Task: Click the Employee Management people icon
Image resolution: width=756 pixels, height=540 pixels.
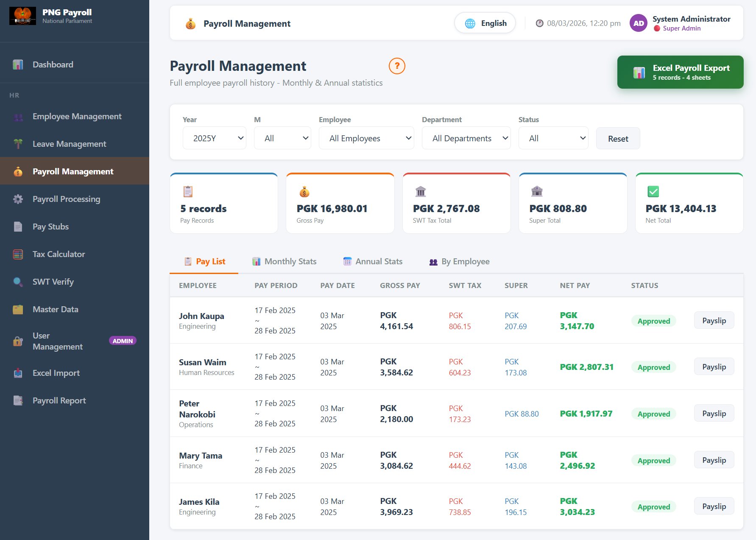Action: 18,117
